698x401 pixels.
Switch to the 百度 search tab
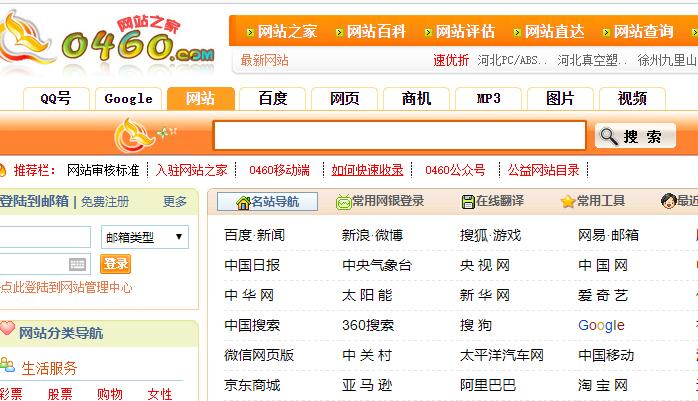coord(272,98)
